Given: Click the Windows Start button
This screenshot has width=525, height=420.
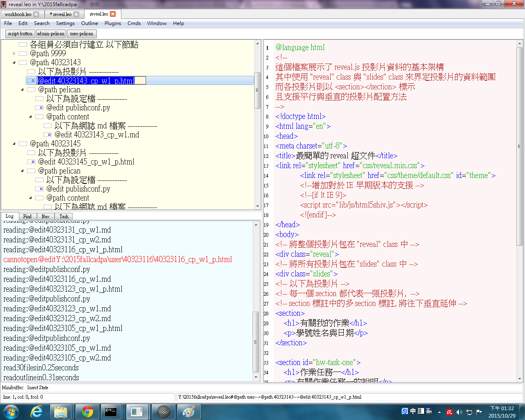Looking at the screenshot, I should (11, 411).
